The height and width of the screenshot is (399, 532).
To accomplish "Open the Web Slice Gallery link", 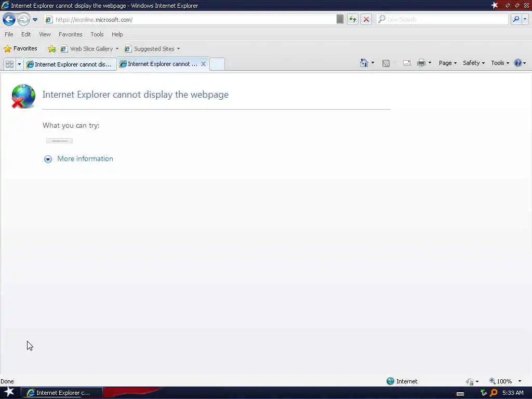I will [87, 49].
